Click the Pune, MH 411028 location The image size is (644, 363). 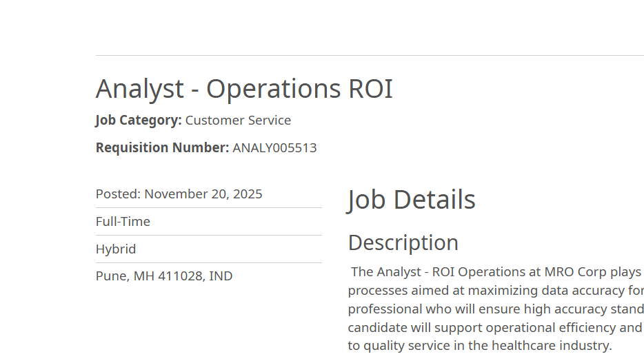point(164,277)
